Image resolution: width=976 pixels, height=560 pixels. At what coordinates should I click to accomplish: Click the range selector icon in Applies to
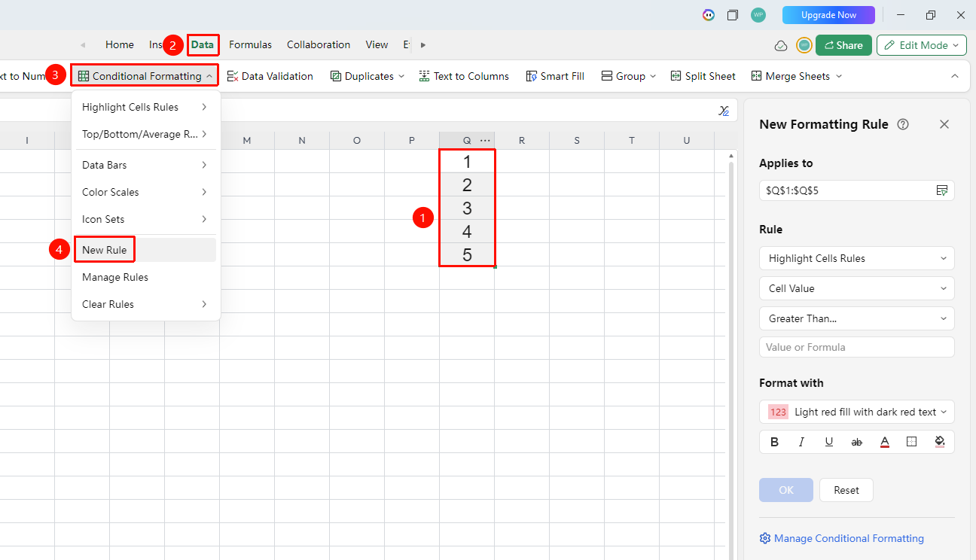click(x=941, y=190)
